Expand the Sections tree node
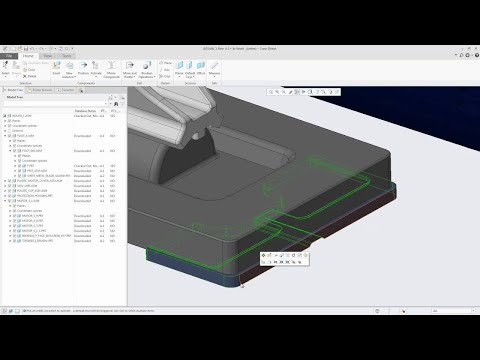Viewport: 480px width, 360px height. coord(5,131)
